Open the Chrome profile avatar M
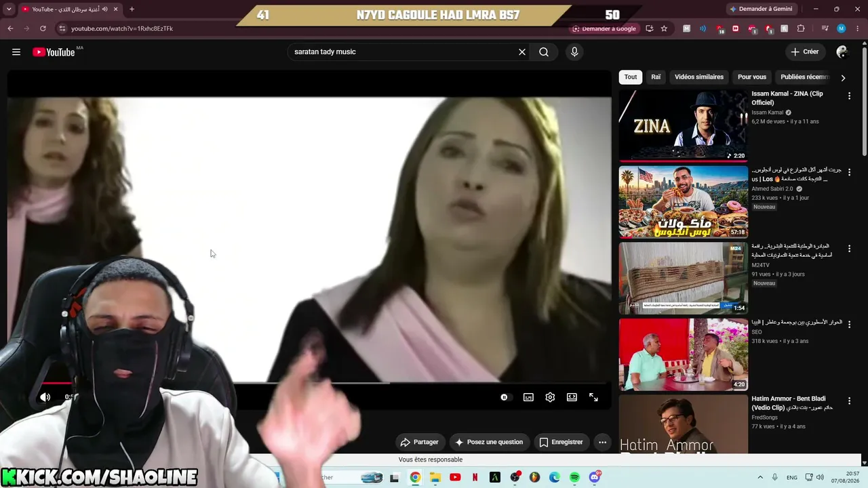This screenshot has width=868, height=488. click(x=842, y=28)
